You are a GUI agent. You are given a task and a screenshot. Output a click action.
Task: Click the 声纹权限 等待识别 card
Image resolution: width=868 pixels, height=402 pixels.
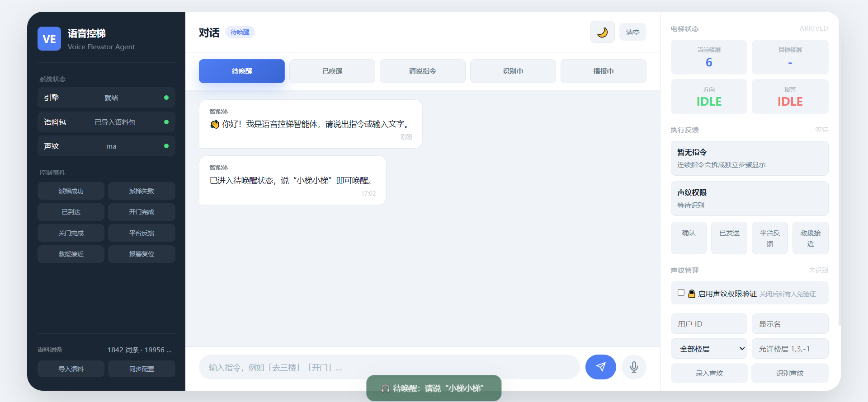tap(750, 198)
